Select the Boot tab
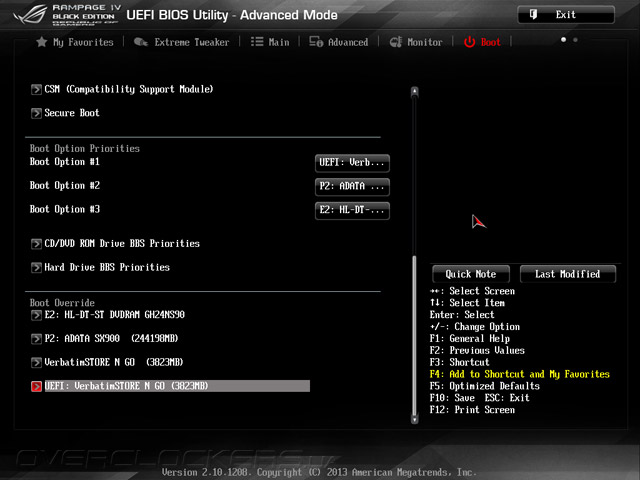 [x=482, y=42]
